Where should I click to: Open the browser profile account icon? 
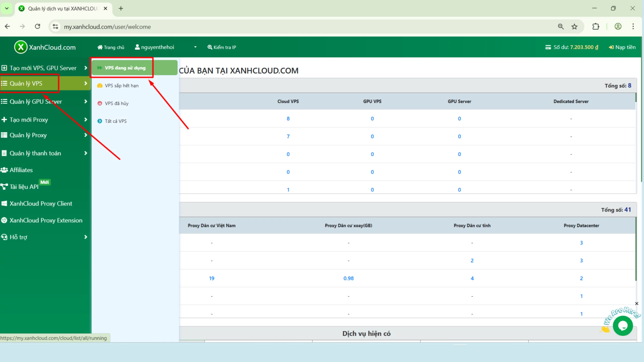(618, 26)
